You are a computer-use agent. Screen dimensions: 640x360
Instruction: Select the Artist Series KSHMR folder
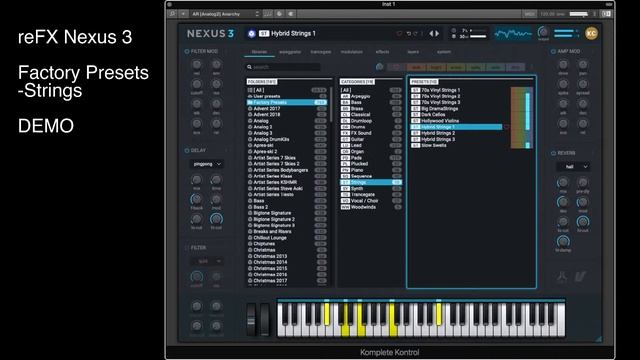pos(287,182)
